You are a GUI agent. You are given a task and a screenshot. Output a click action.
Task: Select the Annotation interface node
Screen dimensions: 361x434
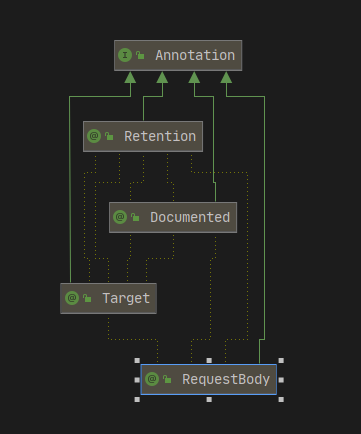(178, 55)
